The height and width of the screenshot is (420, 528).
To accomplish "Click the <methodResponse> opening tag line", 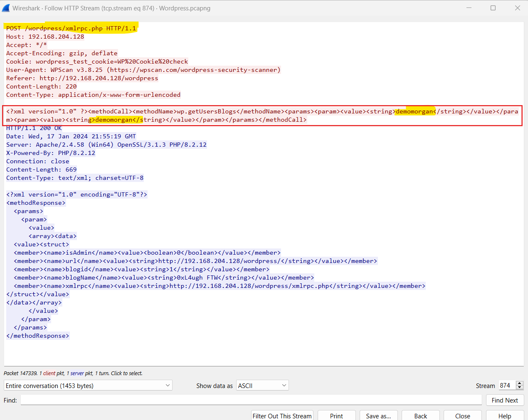I will point(36,203).
